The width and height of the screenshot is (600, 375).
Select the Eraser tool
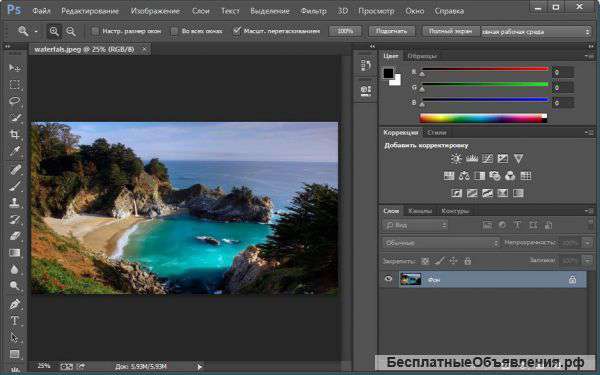point(15,236)
